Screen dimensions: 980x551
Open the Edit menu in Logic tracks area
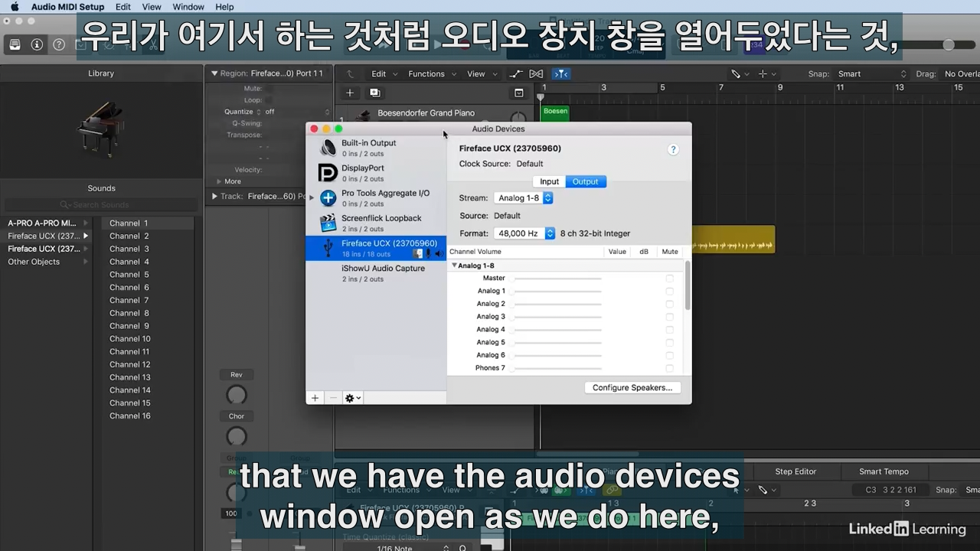coord(384,74)
